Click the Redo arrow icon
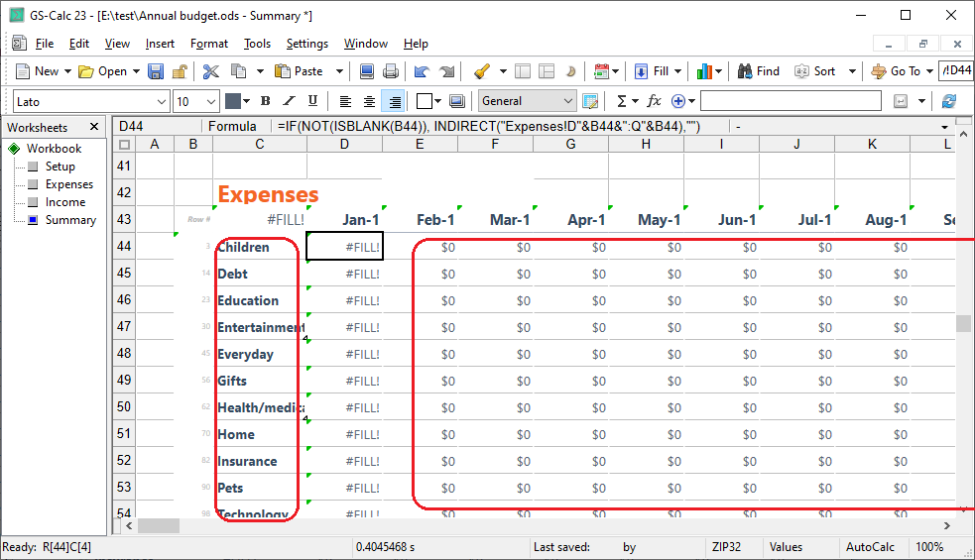 (x=446, y=71)
